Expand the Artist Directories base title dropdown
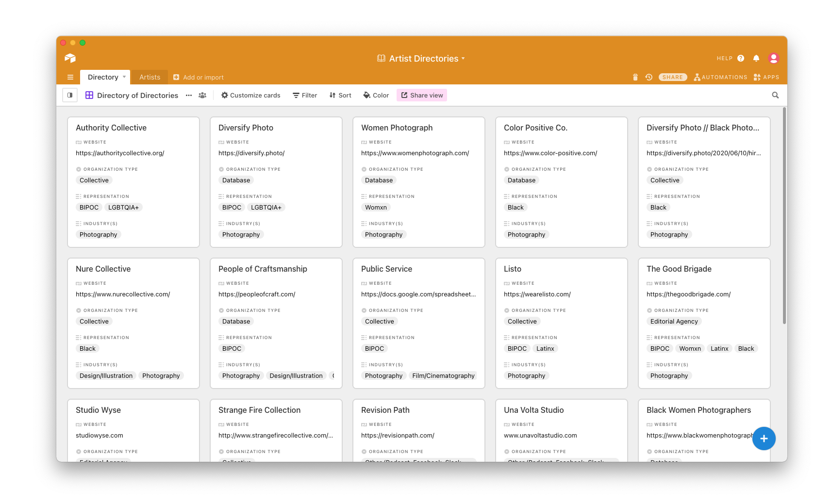 463,59
